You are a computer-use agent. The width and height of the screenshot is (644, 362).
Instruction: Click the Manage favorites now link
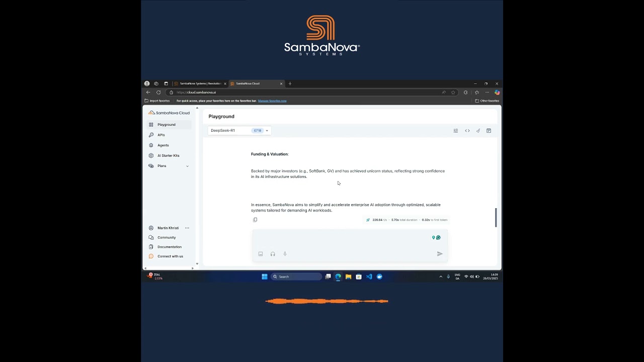coord(272,101)
